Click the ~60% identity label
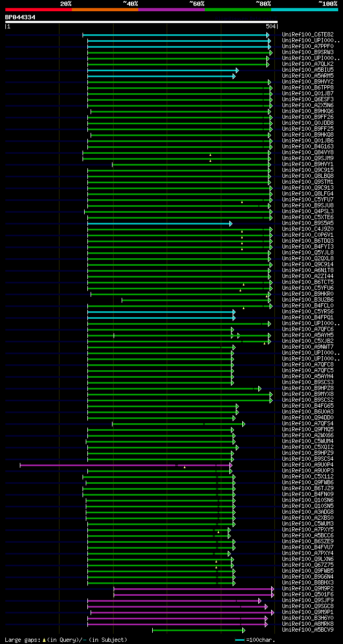Screen dimensions: 343x644 [197, 4]
